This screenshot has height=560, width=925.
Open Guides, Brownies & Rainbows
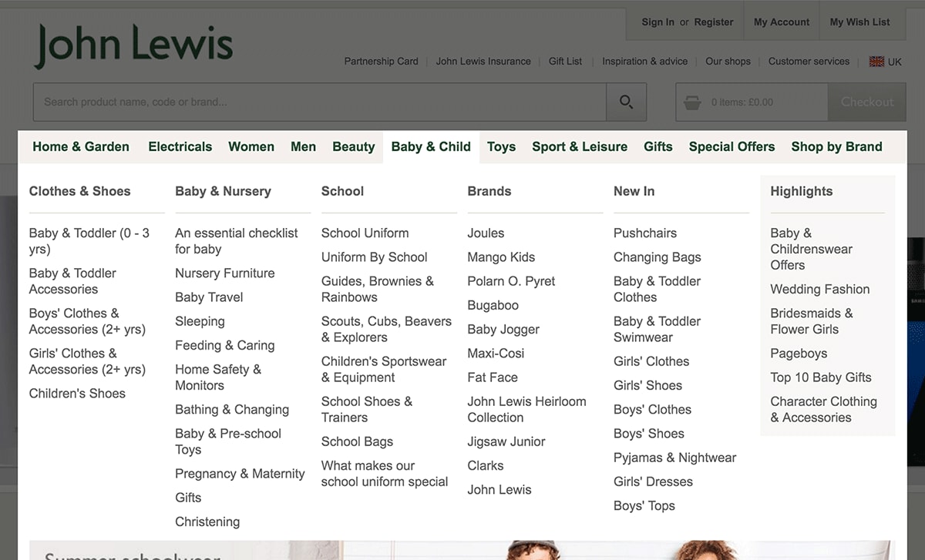pyautogui.click(x=378, y=289)
